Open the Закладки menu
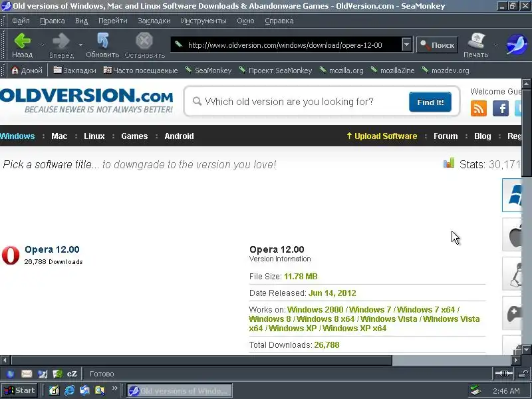This screenshot has height=399, width=532. coord(154,21)
